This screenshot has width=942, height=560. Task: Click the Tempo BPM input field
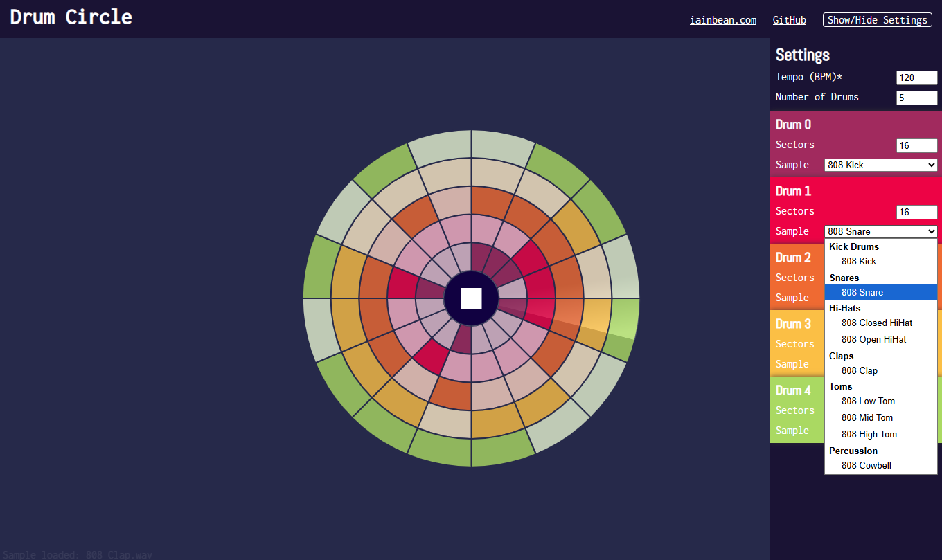pyautogui.click(x=916, y=78)
